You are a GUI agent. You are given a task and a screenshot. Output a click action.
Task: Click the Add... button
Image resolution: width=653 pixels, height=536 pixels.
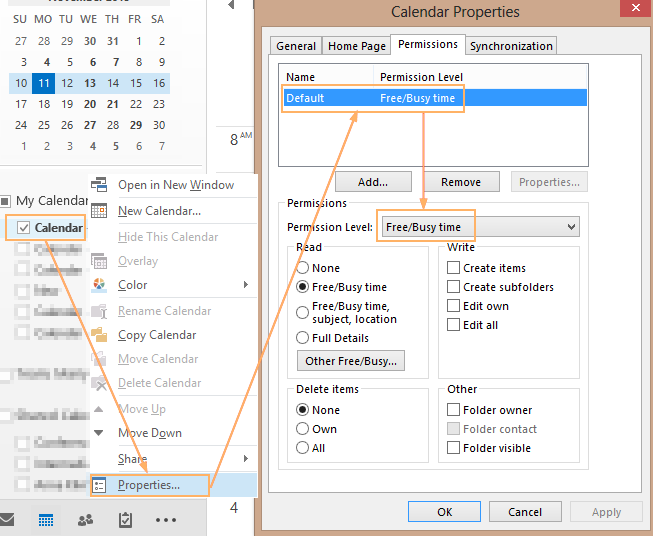point(373,182)
